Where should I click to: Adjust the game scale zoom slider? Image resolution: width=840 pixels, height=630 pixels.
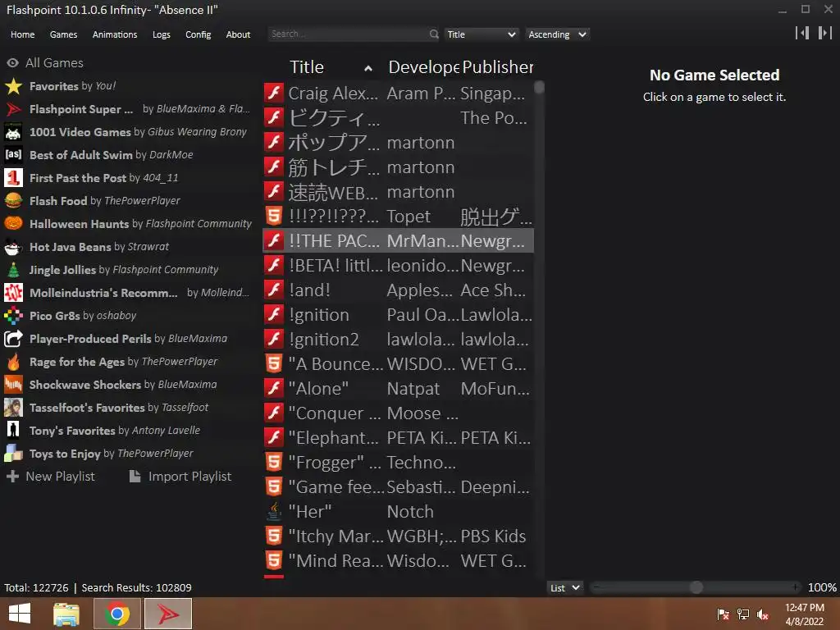(696, 587)
